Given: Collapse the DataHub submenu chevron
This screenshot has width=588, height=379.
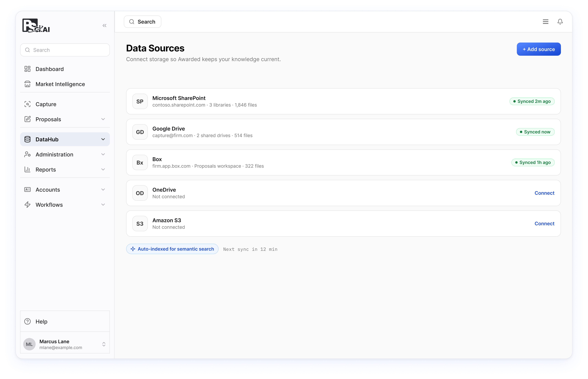Looking at the screenshot, I should 103,139.
